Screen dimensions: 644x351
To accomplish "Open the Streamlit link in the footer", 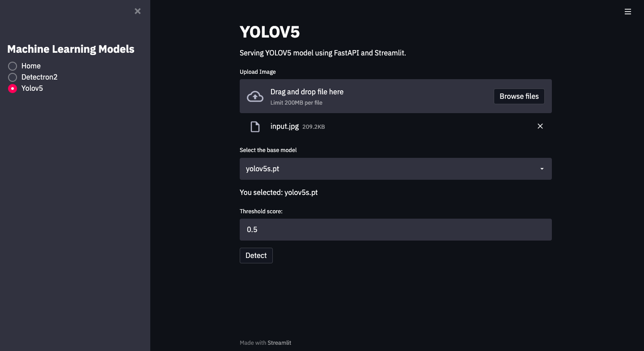I will coord(280,343).
